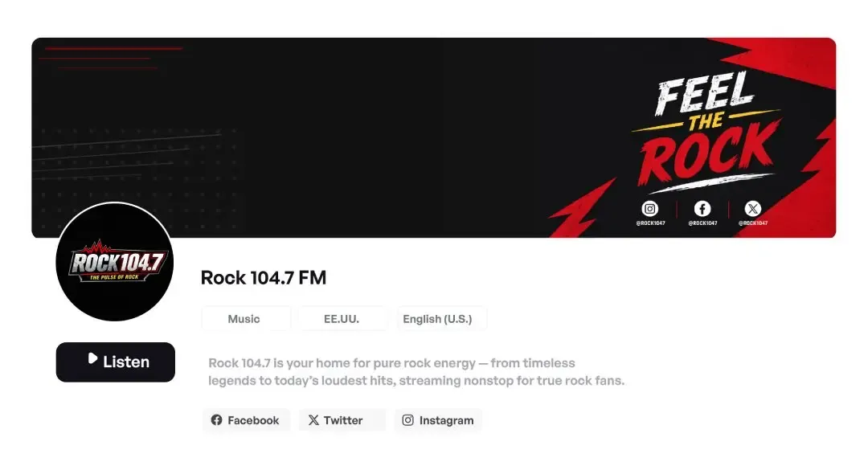Click the Instagram icon in the banner
The width and height of the screenshot is (868, 470).
click(650, 209)
